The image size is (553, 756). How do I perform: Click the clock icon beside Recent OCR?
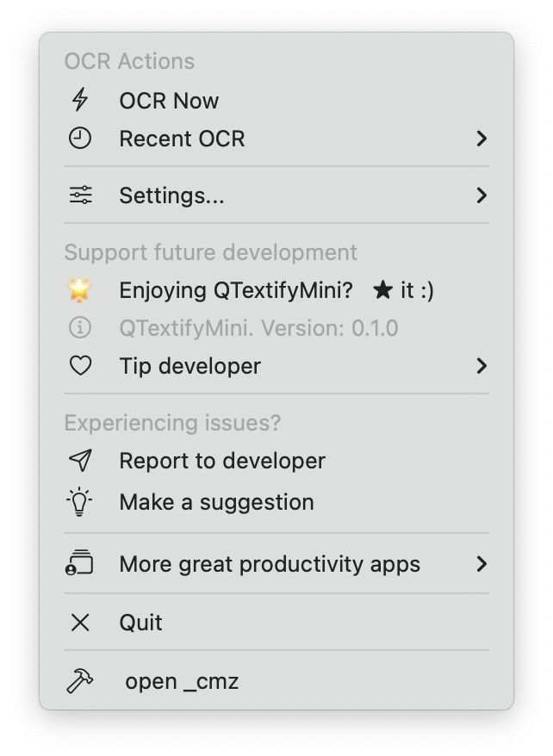[x=80, y=138]
